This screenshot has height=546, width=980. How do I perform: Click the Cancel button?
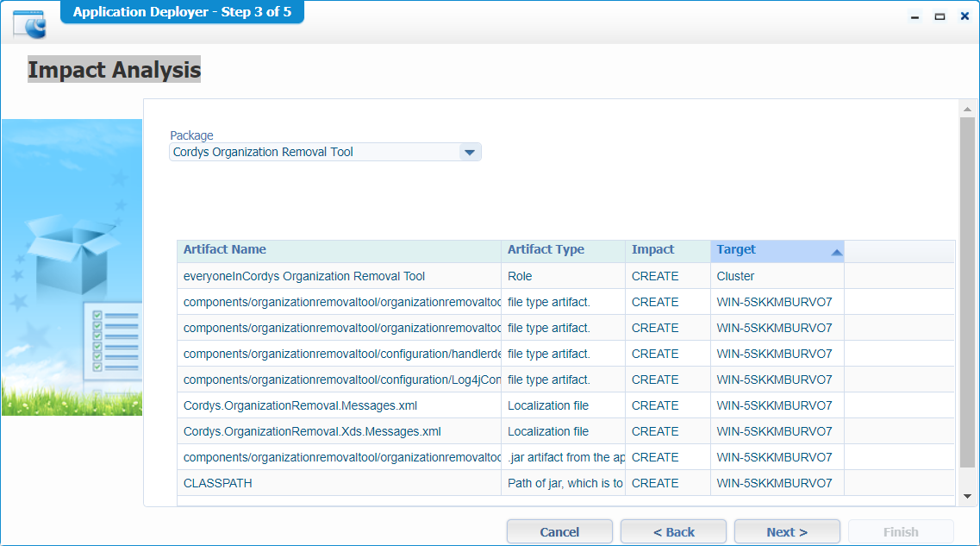click(559, 531)
